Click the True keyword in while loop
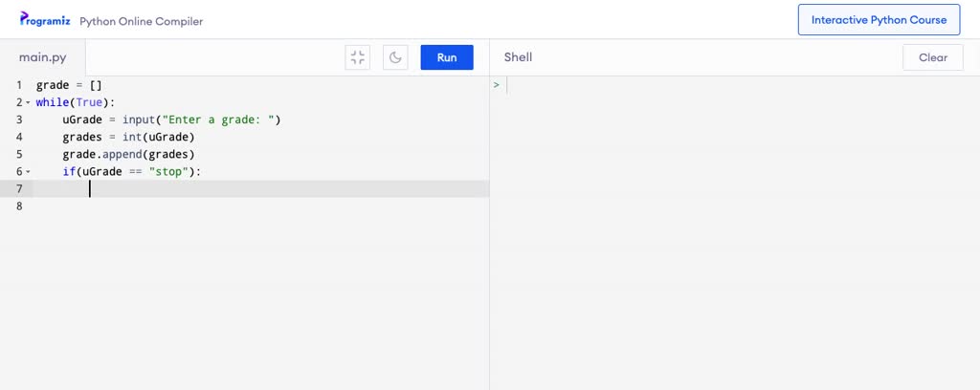980x390 pixels. tap(89, 102)
